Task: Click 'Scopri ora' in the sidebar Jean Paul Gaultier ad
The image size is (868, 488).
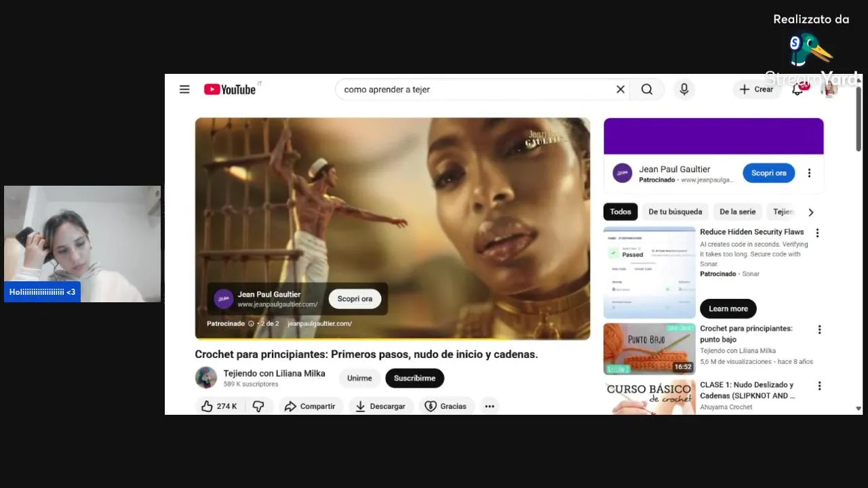Action: point(768,173)
